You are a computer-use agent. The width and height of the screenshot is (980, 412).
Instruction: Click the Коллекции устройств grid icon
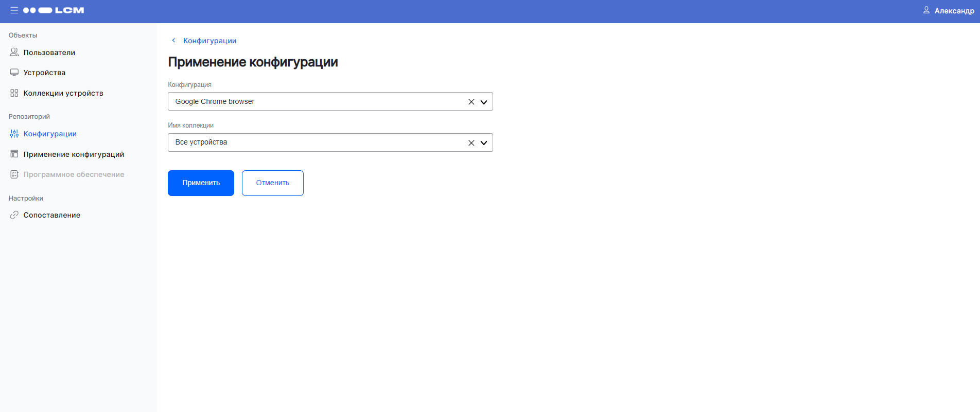(x=14, y=93)
